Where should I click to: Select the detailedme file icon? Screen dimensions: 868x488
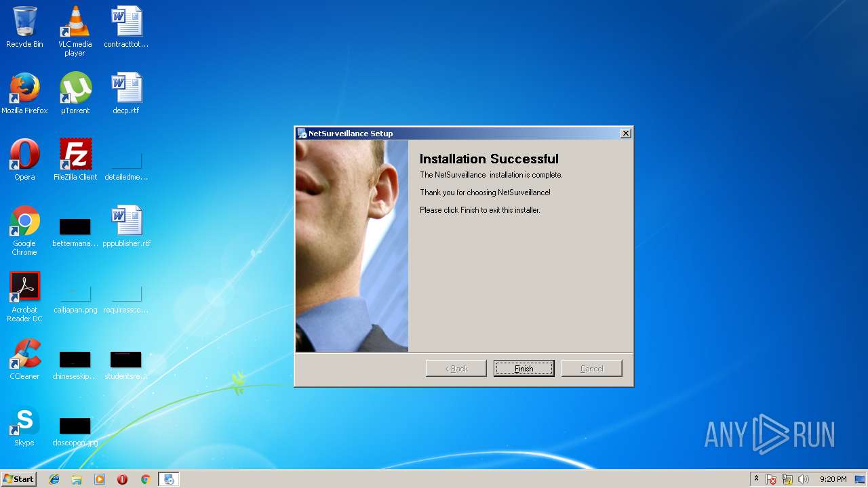[126, 167]
